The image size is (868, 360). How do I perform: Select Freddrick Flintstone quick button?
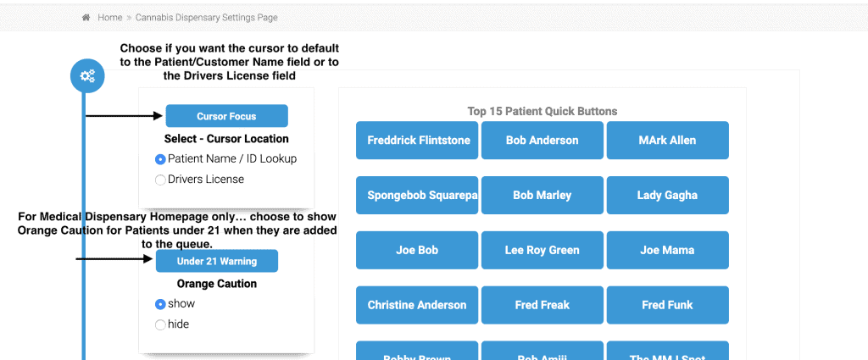pyautogui.click(x=417, y=141)
